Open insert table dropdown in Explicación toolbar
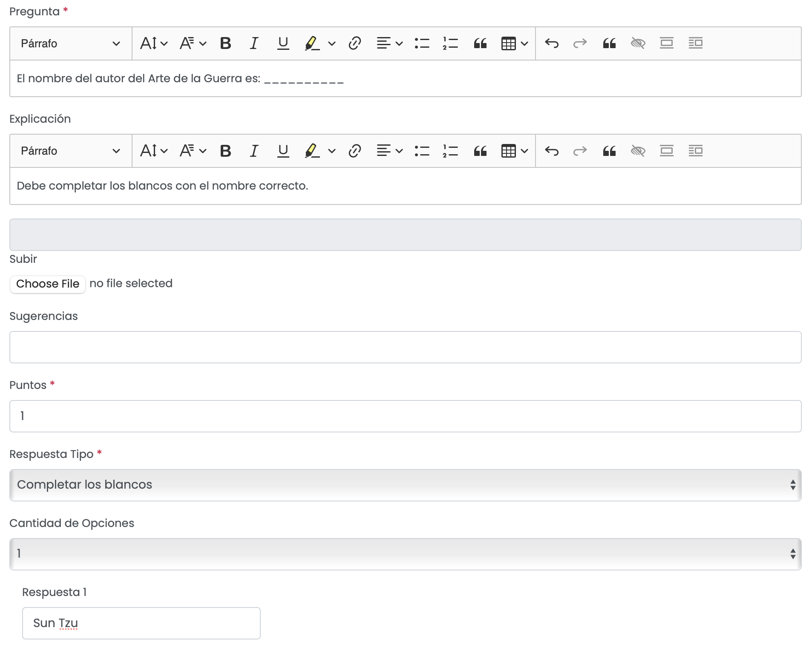The height and width of the screenshot is (668, 812). (515, 151)
